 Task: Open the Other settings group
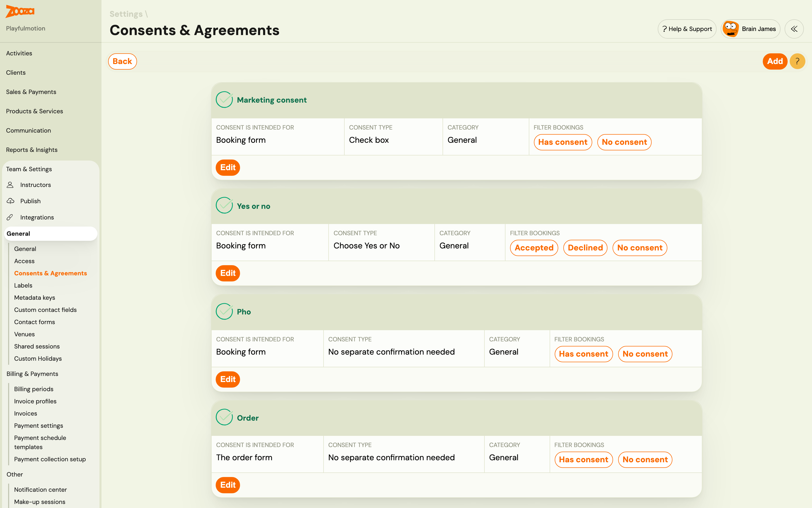(15, 474)
